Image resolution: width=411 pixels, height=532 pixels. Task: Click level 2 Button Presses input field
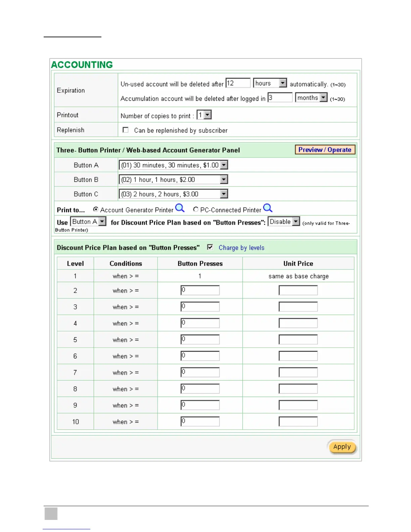(200, 290)
